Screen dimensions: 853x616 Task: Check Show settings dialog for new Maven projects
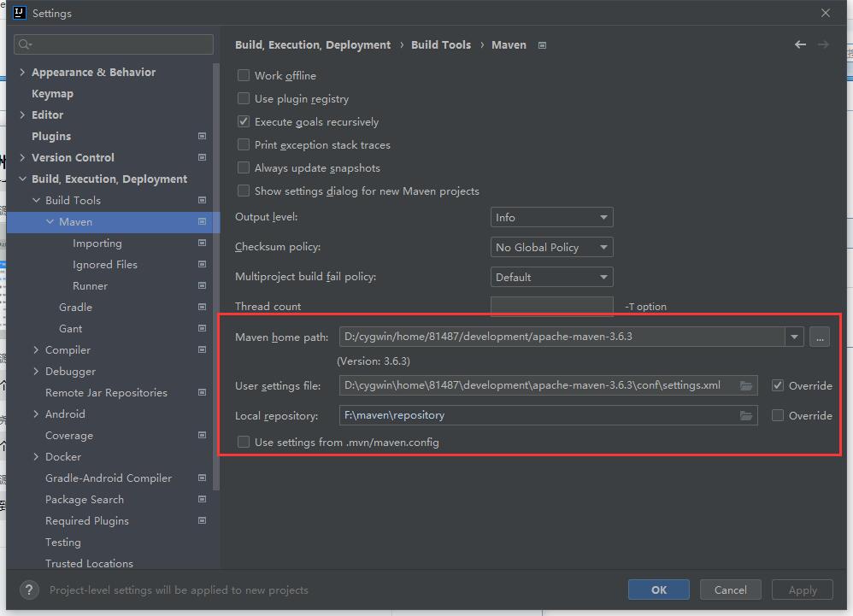[x=244, y=191]
